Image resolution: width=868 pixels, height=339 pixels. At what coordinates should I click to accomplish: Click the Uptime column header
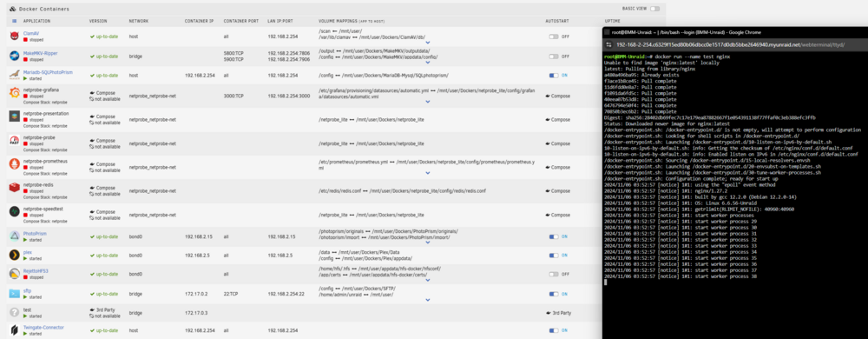(612, 21)
